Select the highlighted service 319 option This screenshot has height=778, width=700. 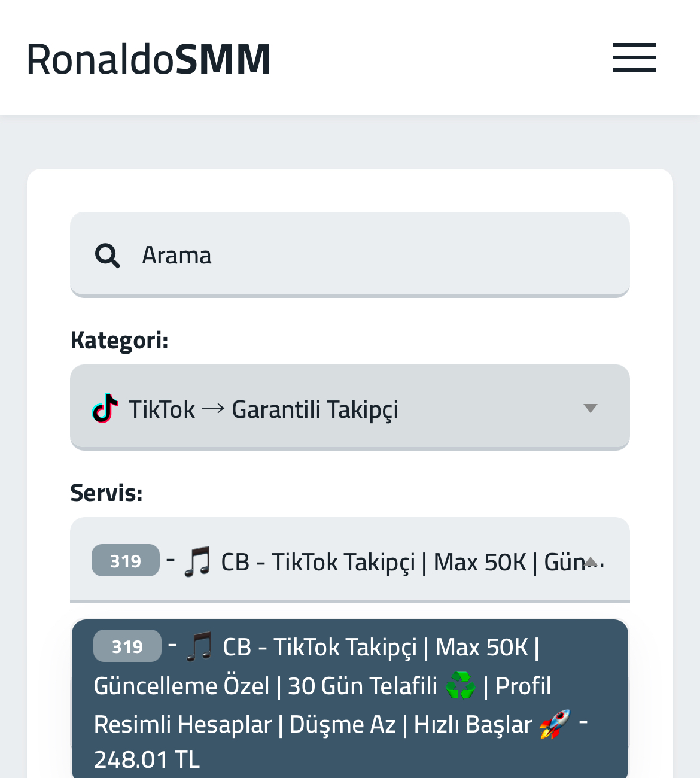pyautogui.click(x=350, y=699)
